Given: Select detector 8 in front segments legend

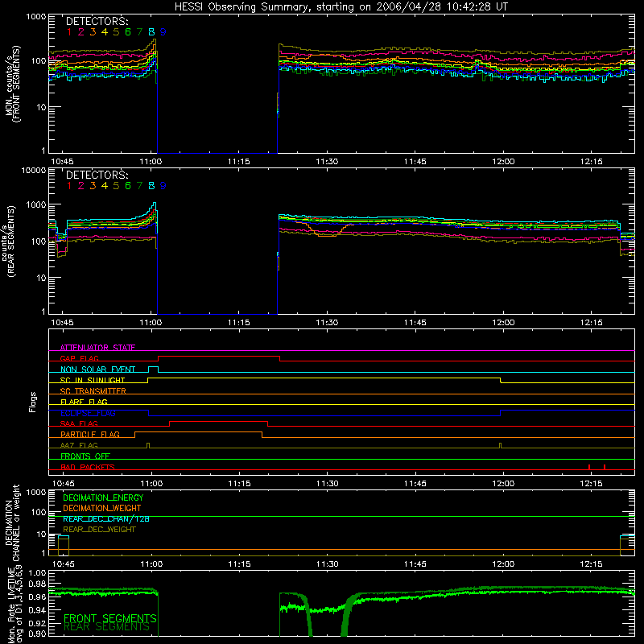Looking at the screenshot, I should [151, 32].
